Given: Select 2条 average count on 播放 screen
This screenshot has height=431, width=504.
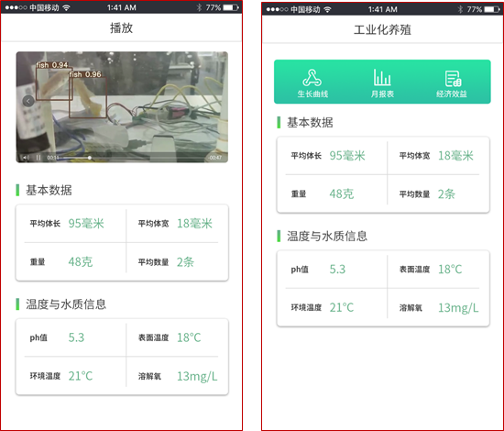Looking at the screenshot, I should [x=185, y=262].
